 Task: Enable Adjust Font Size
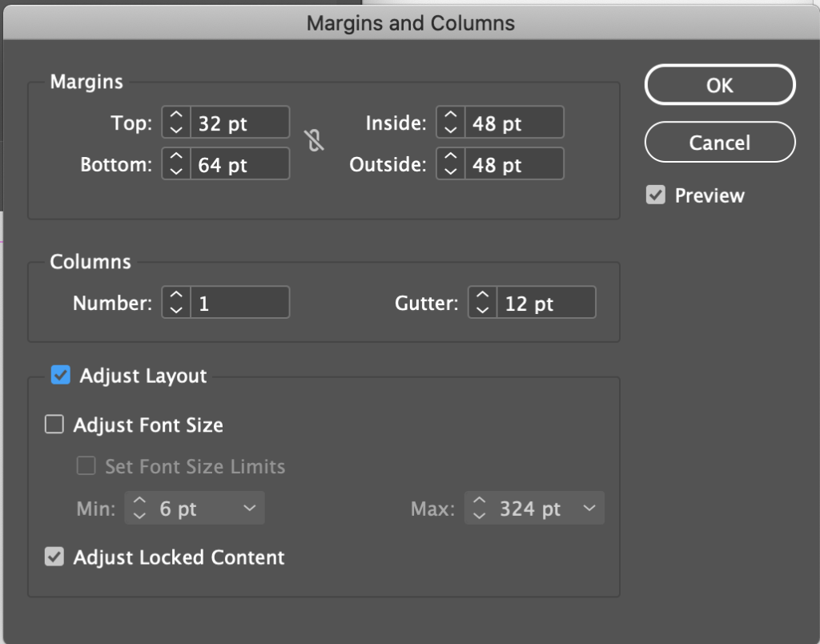54,424
